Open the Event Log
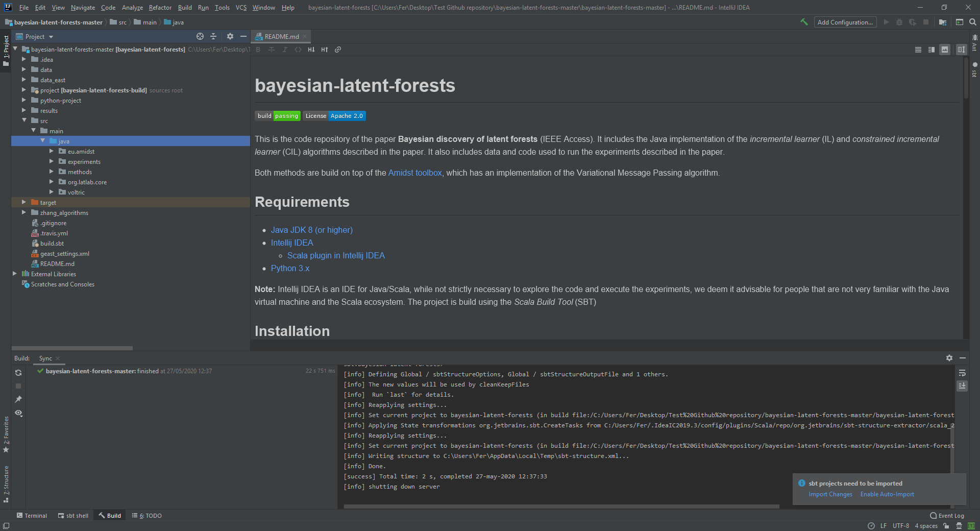Viewport: 980px width, 531px height. [947, 516]
